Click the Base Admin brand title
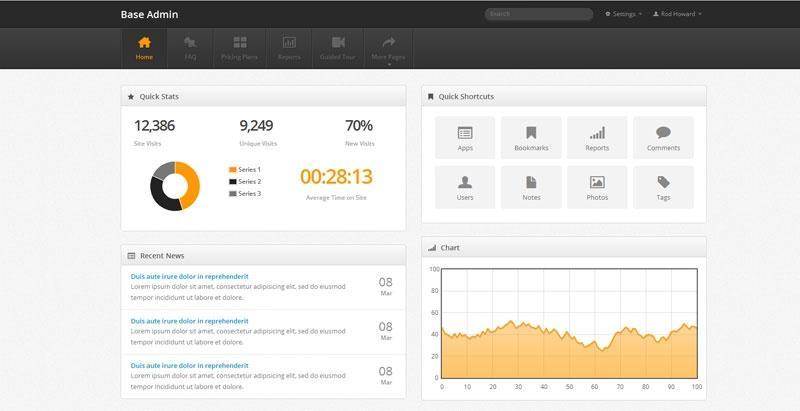Image resolution: width=800 pixels, height=411 pixels. (149, 14)
